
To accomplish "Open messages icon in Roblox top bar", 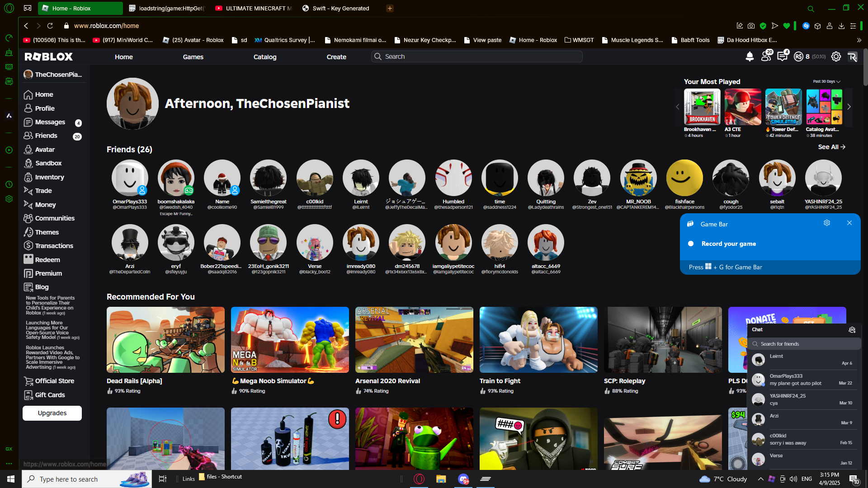I will click(x=783, y=56).
